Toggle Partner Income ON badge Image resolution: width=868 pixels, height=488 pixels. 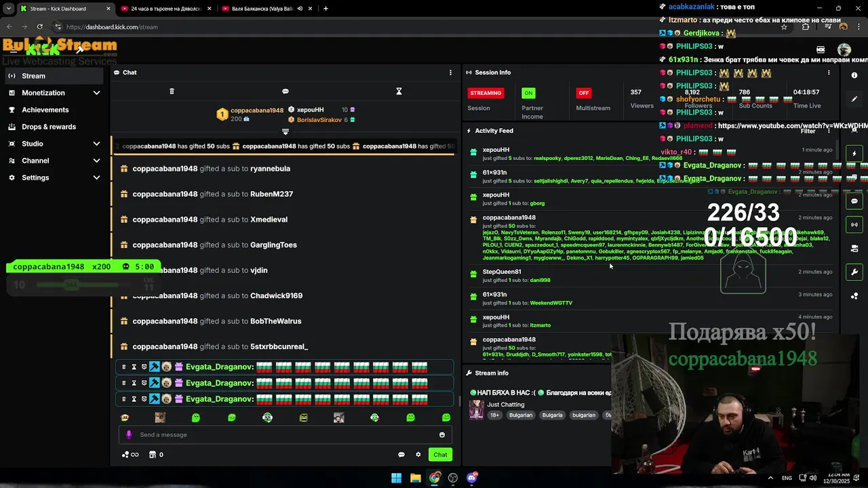(528, 93)
